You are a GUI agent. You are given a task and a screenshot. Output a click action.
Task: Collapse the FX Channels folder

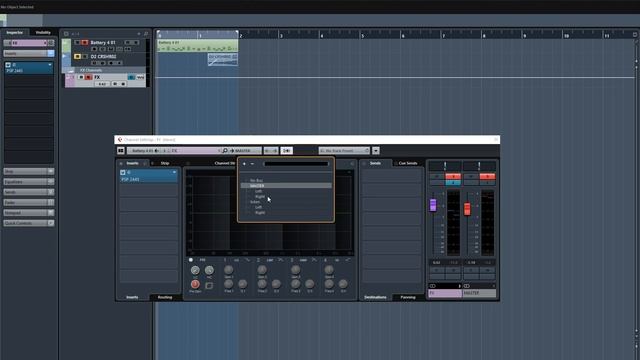(71, 70)
